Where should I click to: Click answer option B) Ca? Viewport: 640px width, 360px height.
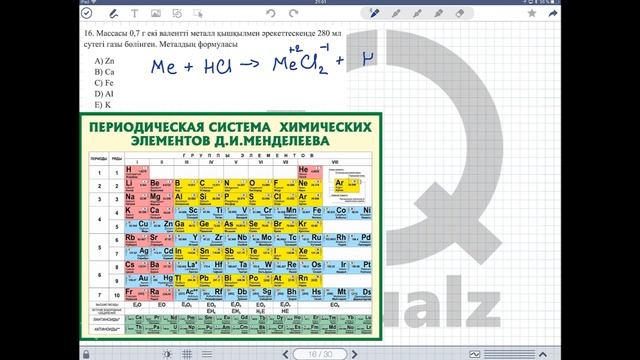[x=104, y=72]
